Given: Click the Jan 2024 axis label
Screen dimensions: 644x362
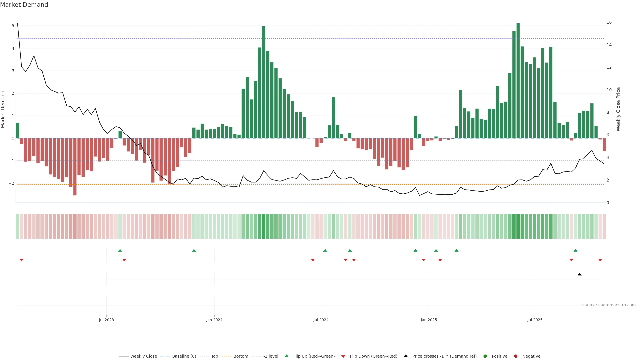Looking at the screenshot, I should coord(214,320).
